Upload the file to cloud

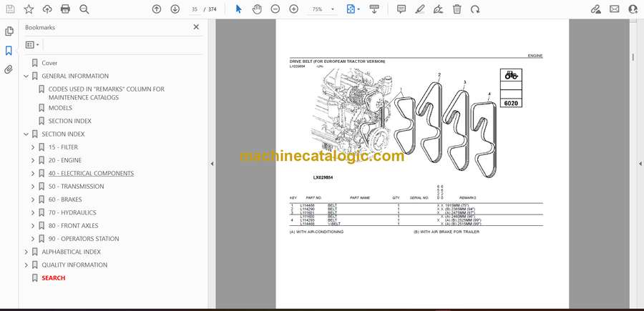(x=47, y=9)
